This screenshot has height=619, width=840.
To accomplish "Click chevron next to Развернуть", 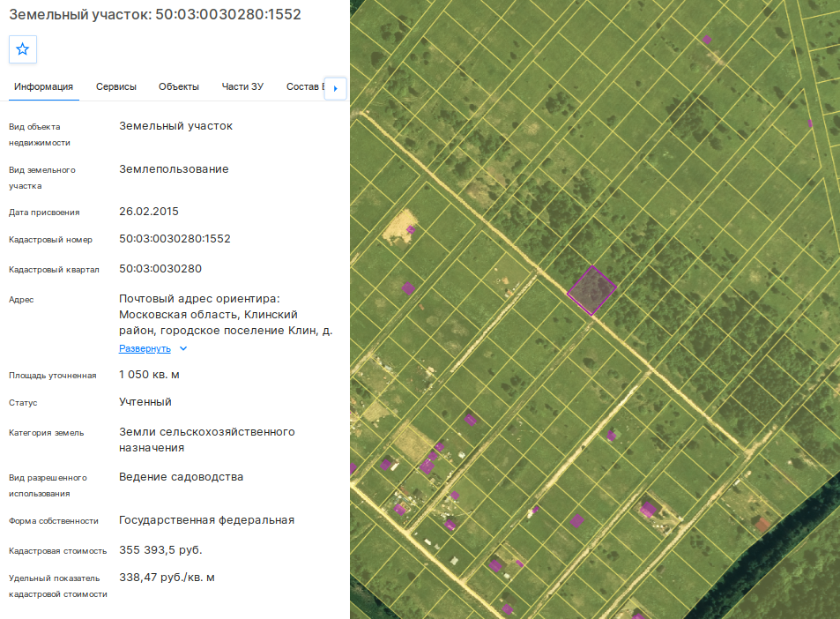I will [x=183, y=348].
